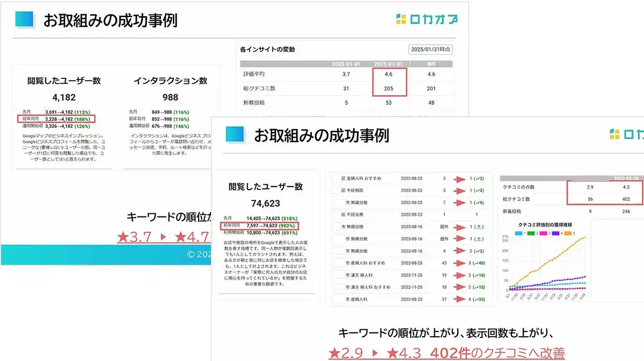Click the back slide title お取組みの成功事例

[110, 20]
